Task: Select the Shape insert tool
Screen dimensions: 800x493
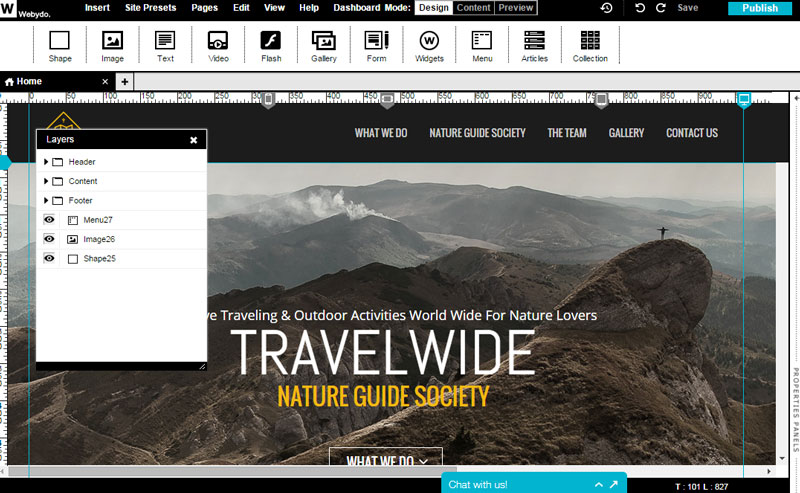Action: 60,46
